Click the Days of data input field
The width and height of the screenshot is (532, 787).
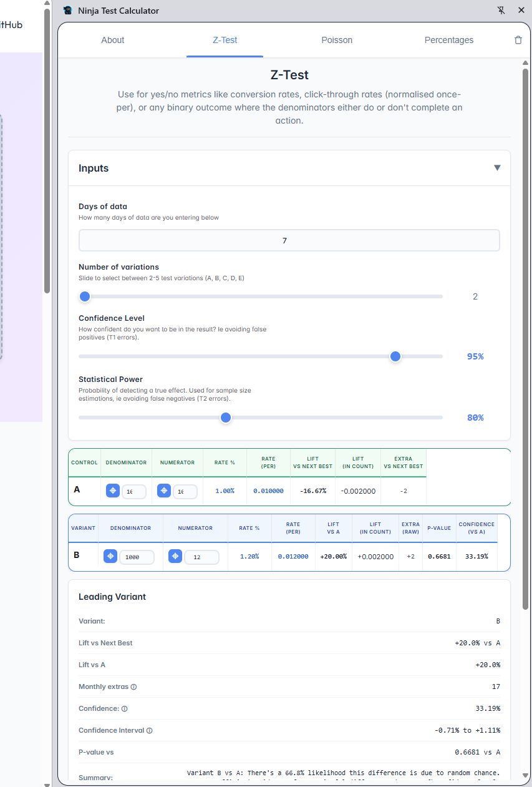[289, 240]
